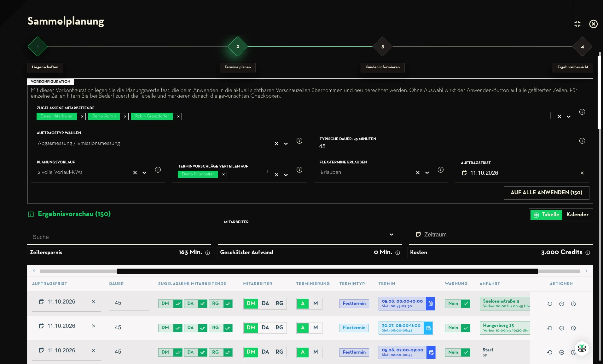Click the collapse icon next to Sammelplanung
The image size is (603, 364).
point(577,24)
